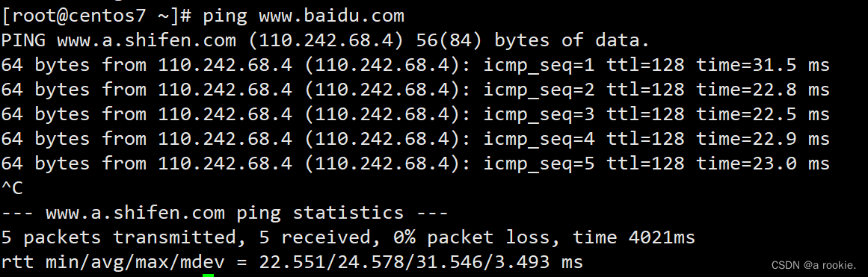Click the icmp_seq=4 reply line
This screenshot has height=277, width=868.
[x=415, y=140]
